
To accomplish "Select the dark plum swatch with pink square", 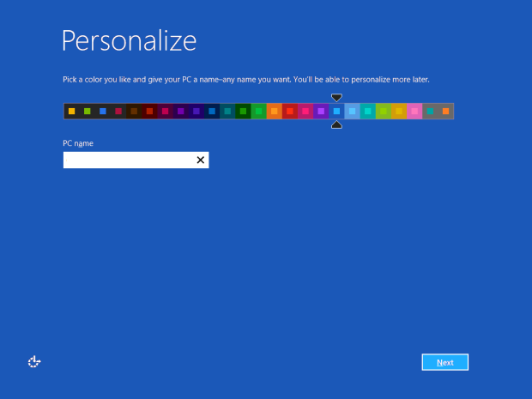I will (x=166, y=112).
